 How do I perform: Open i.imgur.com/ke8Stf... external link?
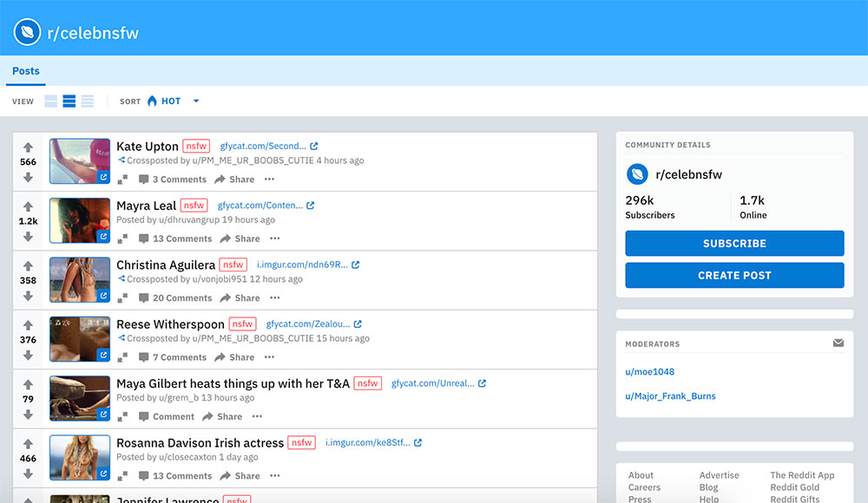(x=373, y=442)
